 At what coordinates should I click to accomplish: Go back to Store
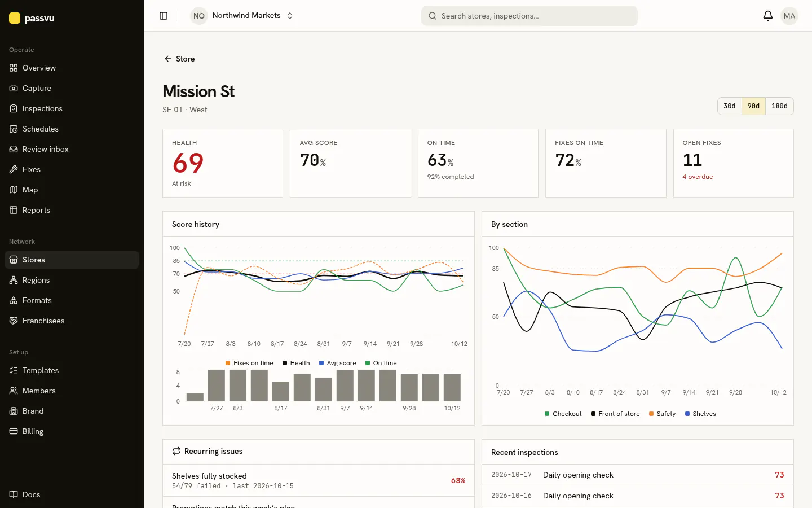(179, 59)
